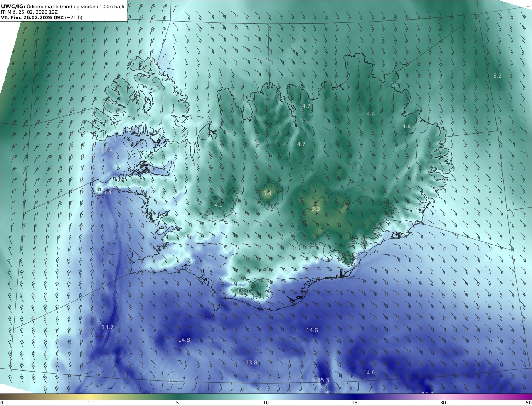Click the 14.8 value label over the sea
The width and height of the screenshot is (532, 406).
pyautogui.click(x=184, y=340)
